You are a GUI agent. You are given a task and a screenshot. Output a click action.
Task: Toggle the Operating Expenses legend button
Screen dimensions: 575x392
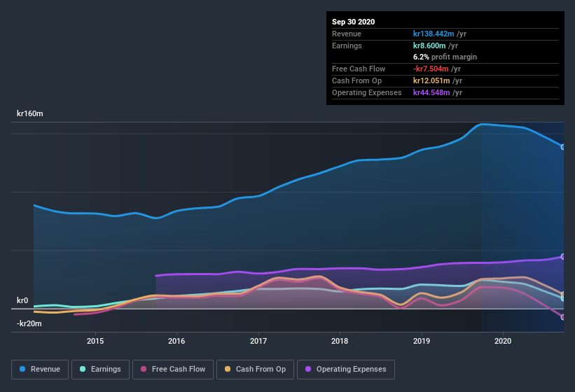[346, 370]
